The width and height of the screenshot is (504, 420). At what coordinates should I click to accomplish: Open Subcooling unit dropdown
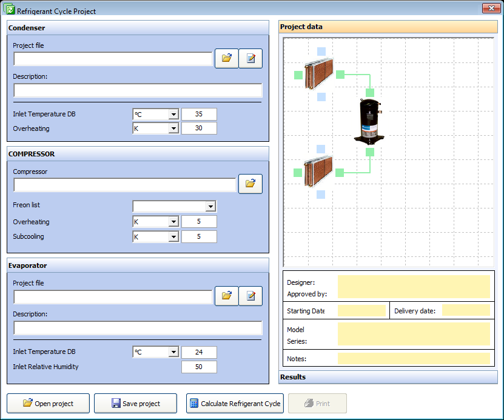[x=173, y=236]
